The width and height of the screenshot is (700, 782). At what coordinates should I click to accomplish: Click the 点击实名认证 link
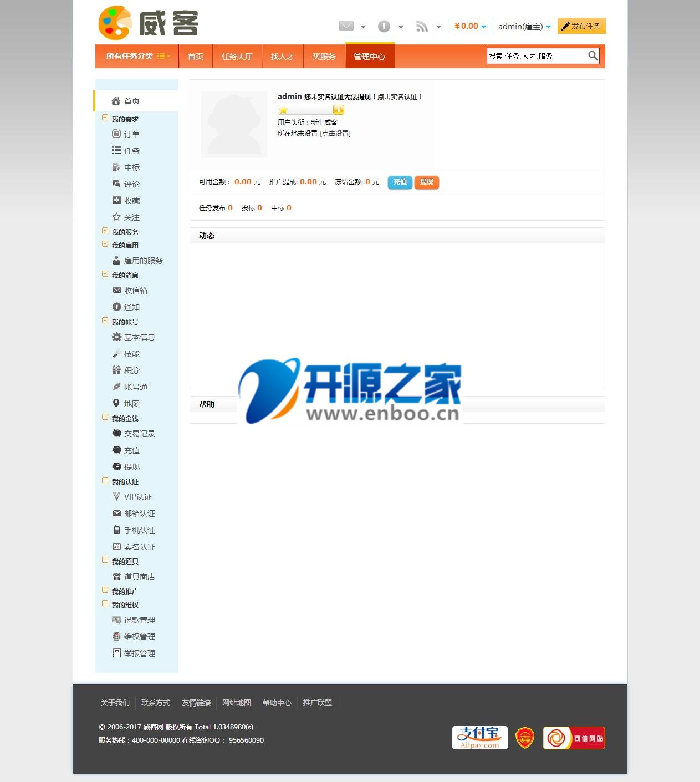pyautogui.click(x=400, y=97)
